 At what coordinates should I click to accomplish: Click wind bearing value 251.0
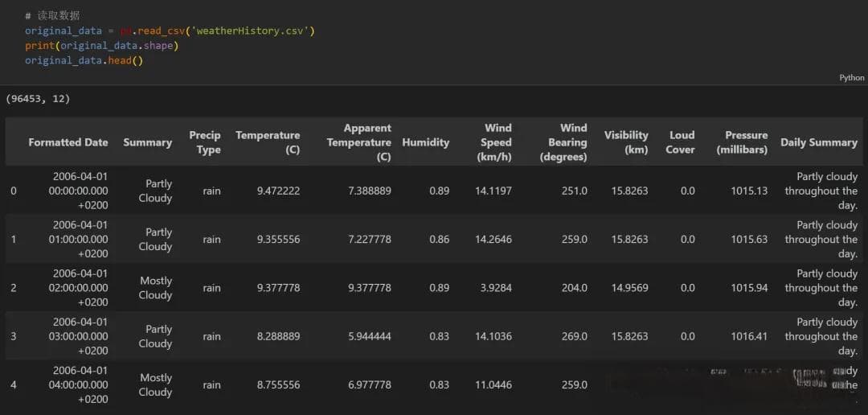click(574, 191)
